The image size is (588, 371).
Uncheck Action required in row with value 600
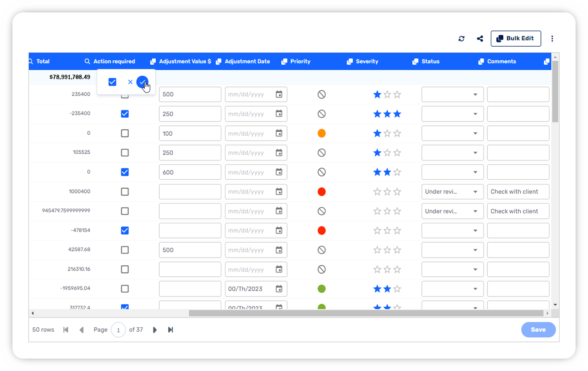pos(125,172)
